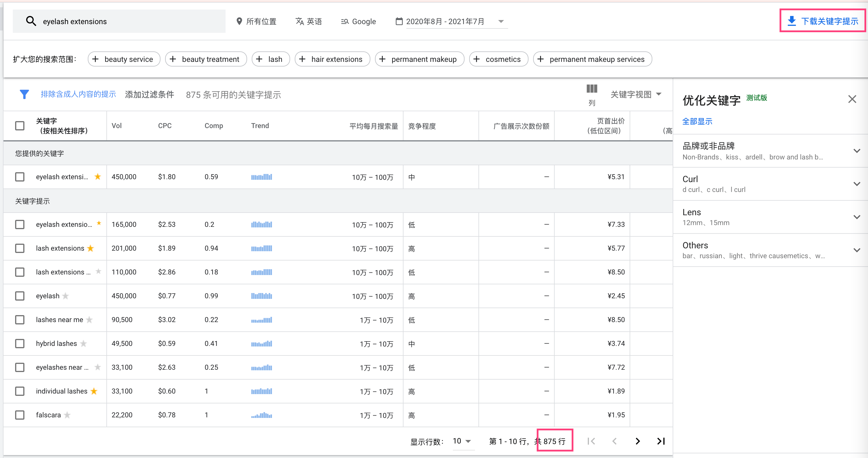Click the download icon for keyword ideas

[x=792, y=21]
